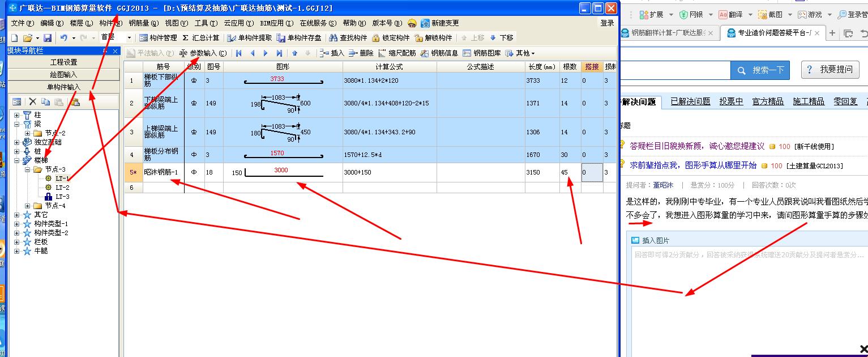Collapse 节点-3 folder node
Viewport: 868px width, 357px height.
pos(28,169)
